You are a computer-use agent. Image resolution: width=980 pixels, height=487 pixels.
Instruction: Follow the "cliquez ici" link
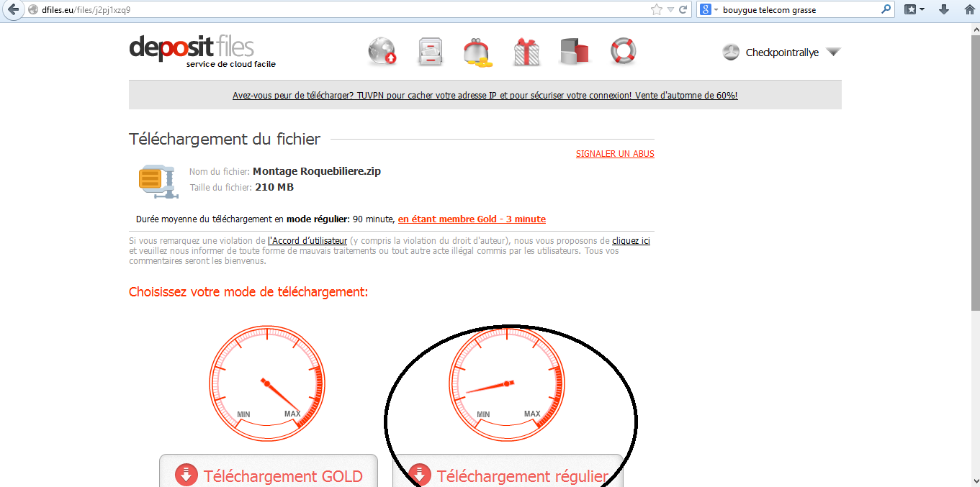tap(631, 241)
